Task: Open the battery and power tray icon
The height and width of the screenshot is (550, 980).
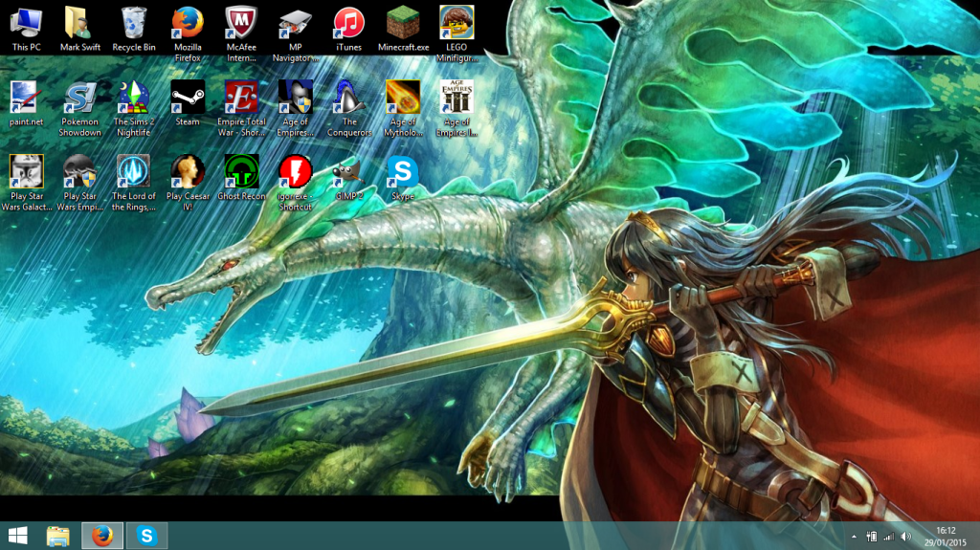Action: click(871, 537)
